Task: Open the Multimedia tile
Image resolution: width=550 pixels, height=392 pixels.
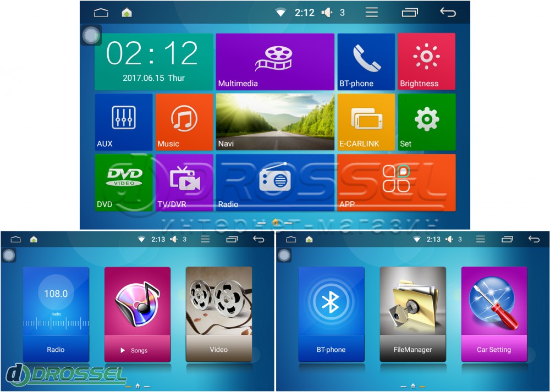Action: [274, 62]
